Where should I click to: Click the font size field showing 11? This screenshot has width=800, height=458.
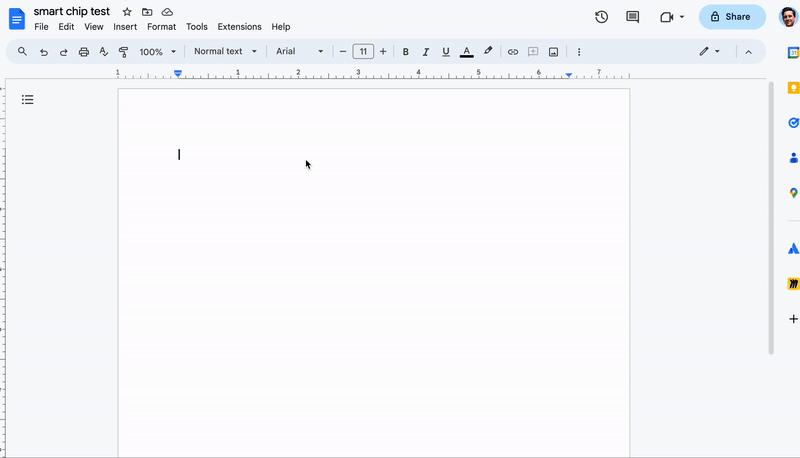click(x=363, y=52)
